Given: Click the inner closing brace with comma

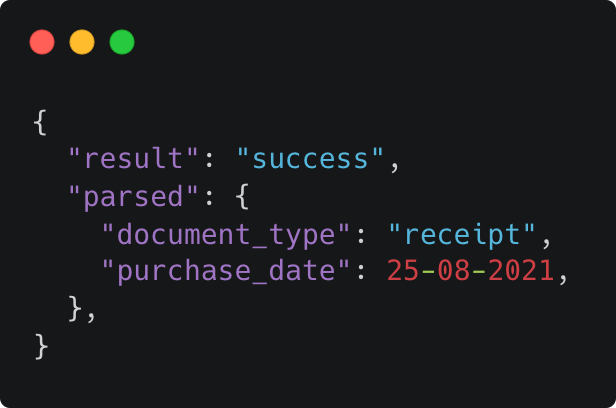Looking at the screenshot, I should (82, 309).
